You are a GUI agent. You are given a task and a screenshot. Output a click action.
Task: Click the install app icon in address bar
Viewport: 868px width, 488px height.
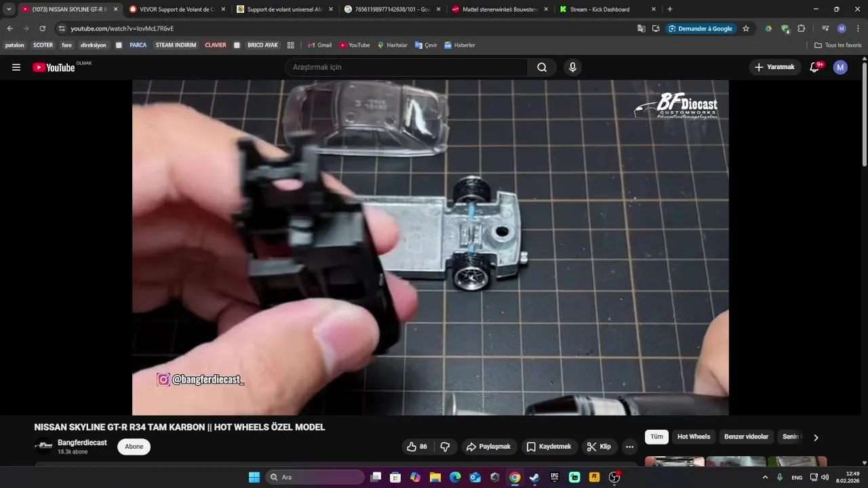656,28
